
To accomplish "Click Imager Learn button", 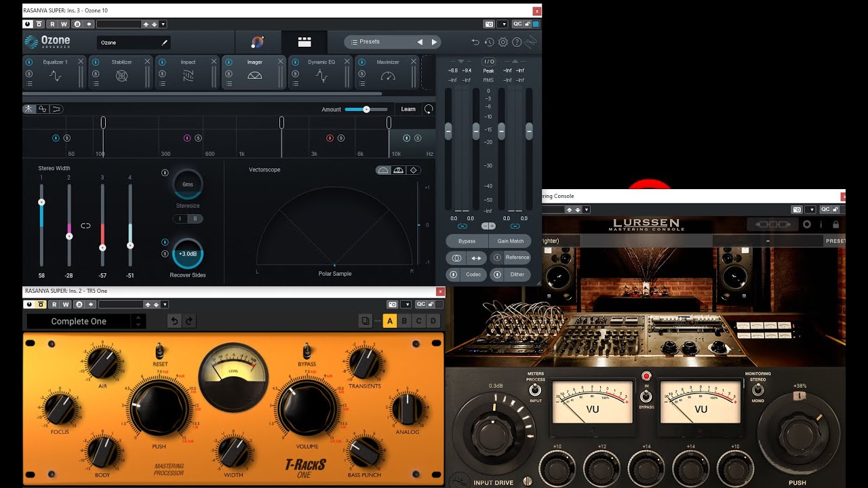I will point(408,109).
